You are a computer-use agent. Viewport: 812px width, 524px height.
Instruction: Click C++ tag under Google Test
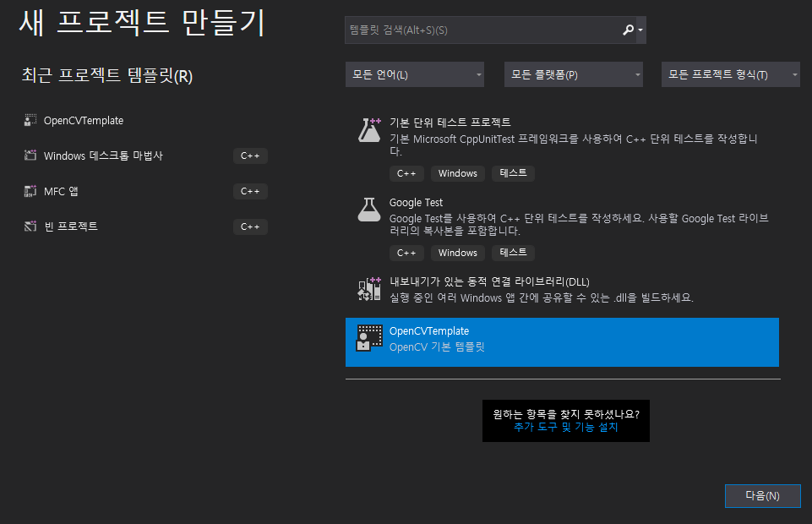[406, 253]
